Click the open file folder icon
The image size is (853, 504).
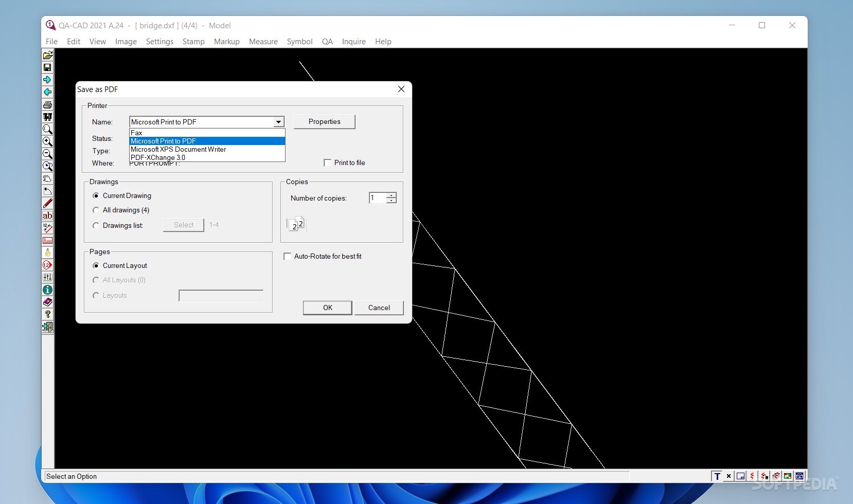(x=47, y=55)
